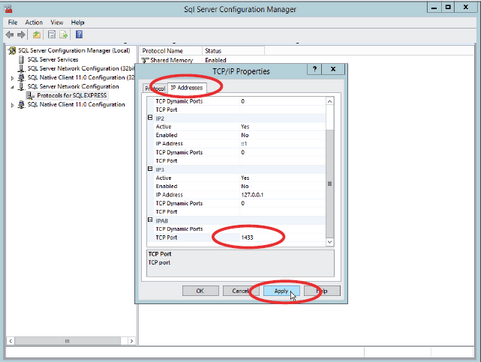Click the scroll up arrow in properties list
The image size is (481, 362).
coord(330,101)
